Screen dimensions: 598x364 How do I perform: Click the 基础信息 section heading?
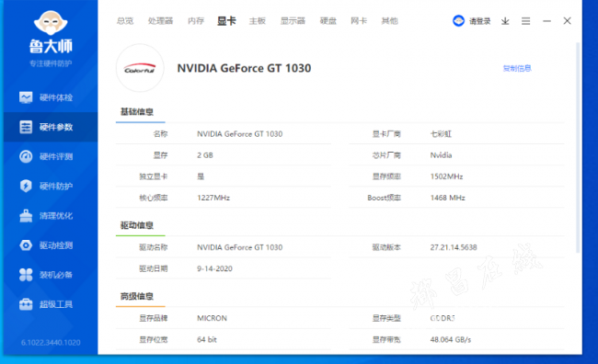137,111
